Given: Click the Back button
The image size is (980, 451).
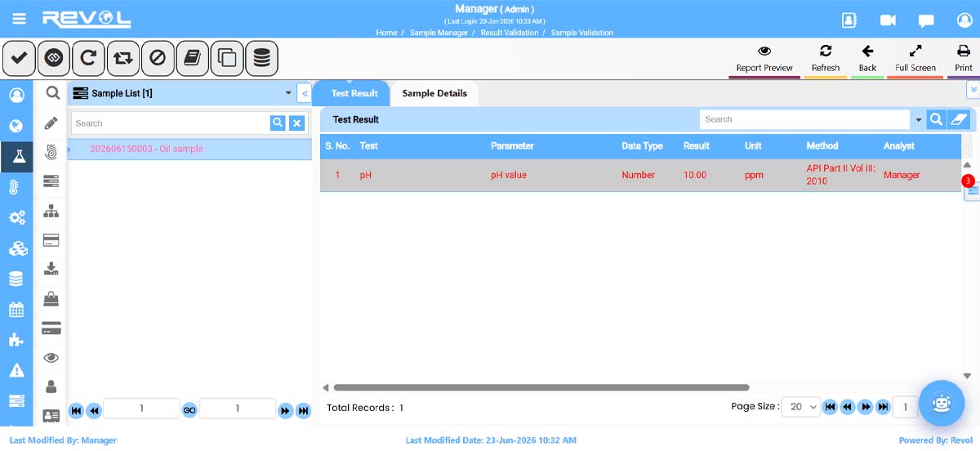Looking at the screenshot, I should (867, 59).
